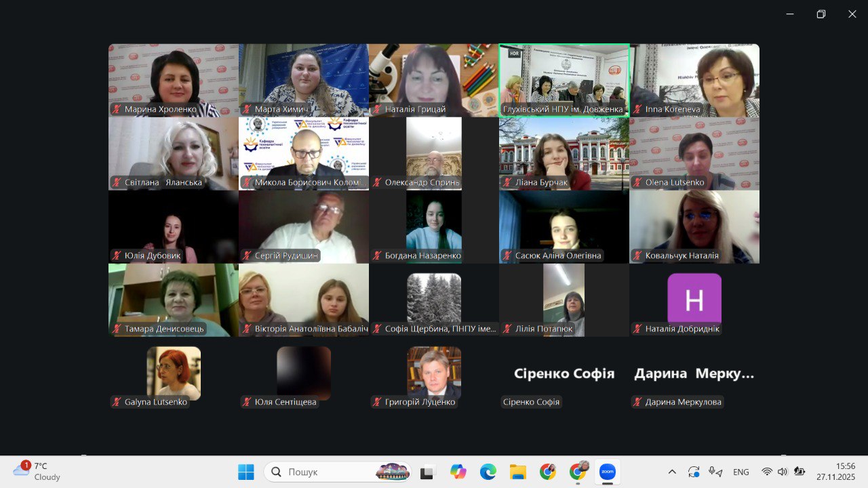Open File Explorer from the taskbar
This screenshot has height=488, width=868.
(x=517, y=472)
